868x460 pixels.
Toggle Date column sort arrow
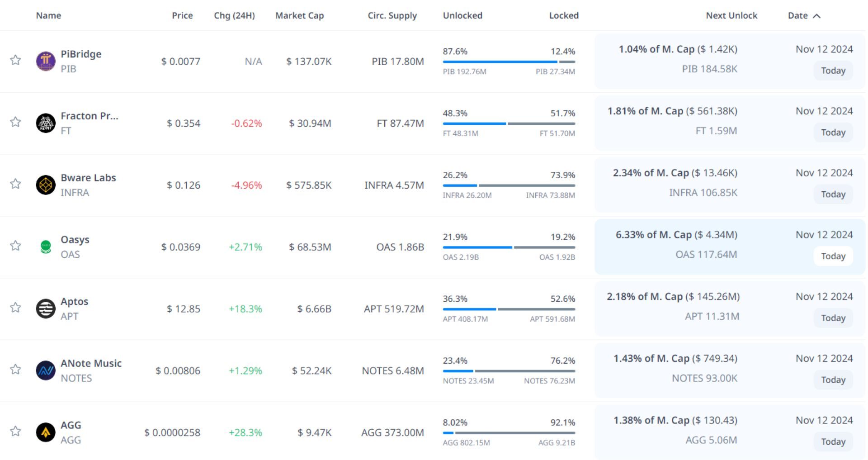pos(816,16)
